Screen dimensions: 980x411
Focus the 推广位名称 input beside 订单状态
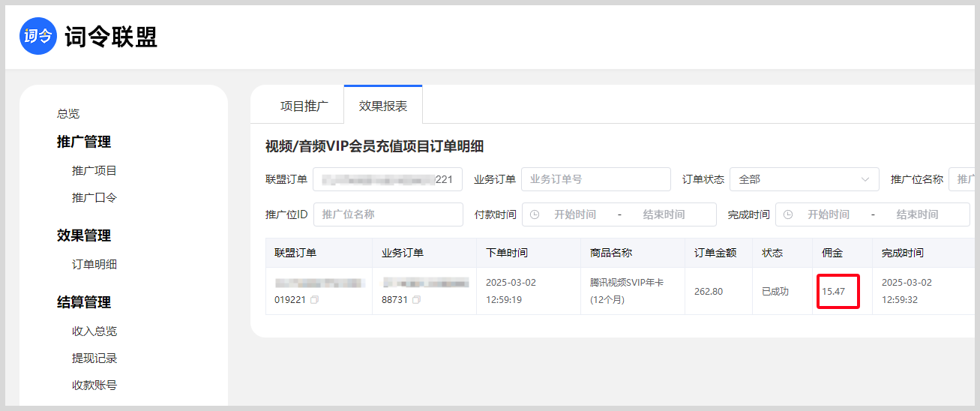click(x=961, y=179)
